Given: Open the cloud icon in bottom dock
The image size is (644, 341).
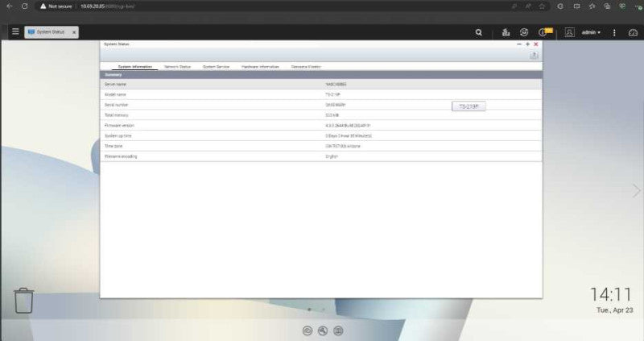Looking at the screenshot, I should point(308,331).
